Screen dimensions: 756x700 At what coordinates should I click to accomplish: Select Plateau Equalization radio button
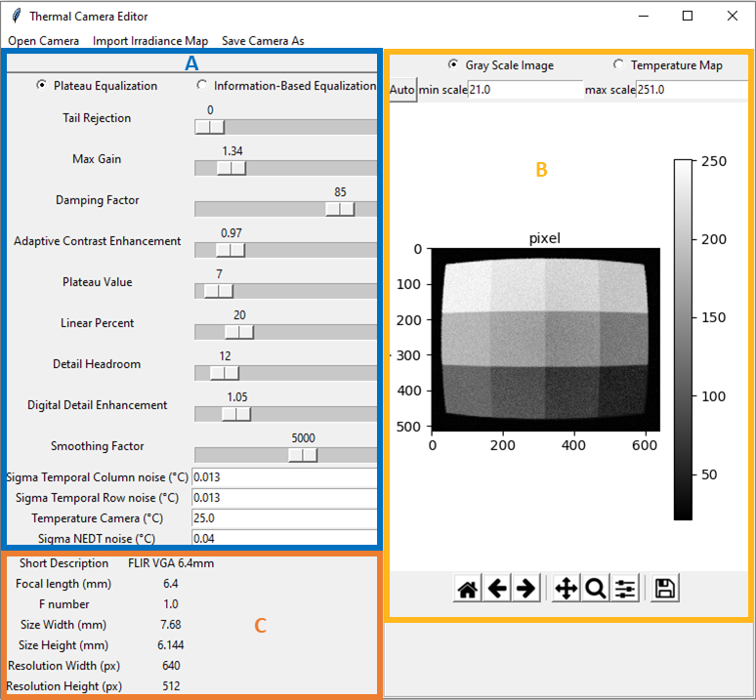coord(41,86)
